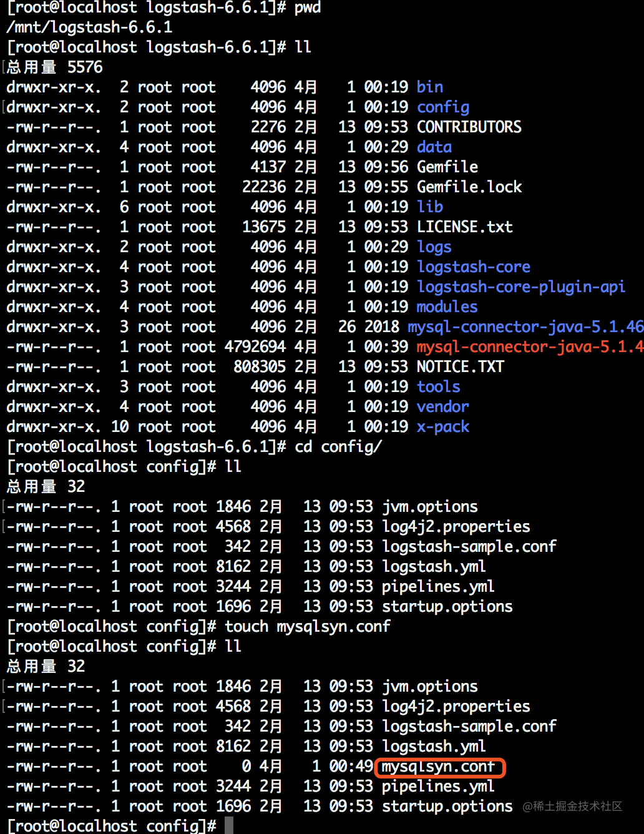644x834 pixels.
Task: Click the 'logstash-core-plugin-api' directory name
Action: pos(521,287)
